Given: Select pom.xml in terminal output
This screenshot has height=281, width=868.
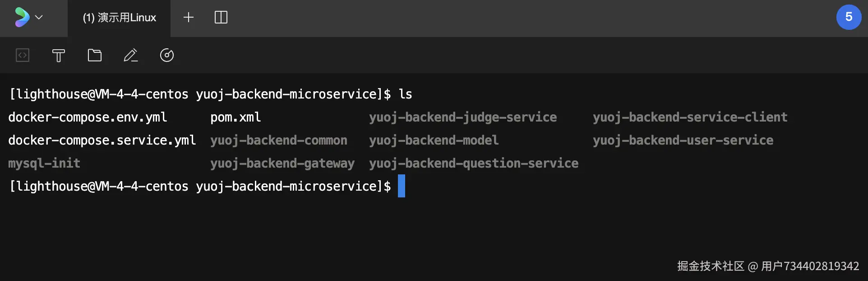Looking at the screenshot, I should tap(235, 117).
